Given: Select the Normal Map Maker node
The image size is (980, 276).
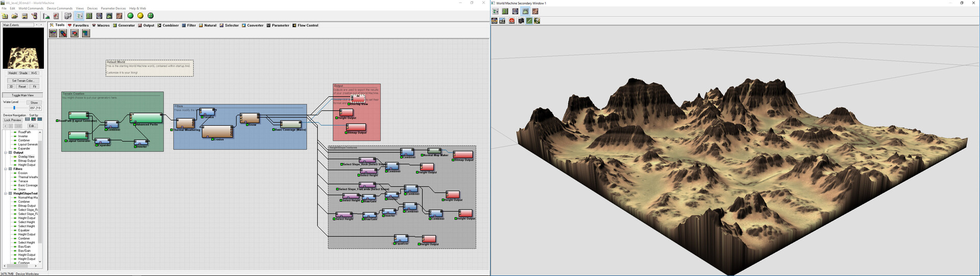Looking at the screenshot, I should (434, 151).
